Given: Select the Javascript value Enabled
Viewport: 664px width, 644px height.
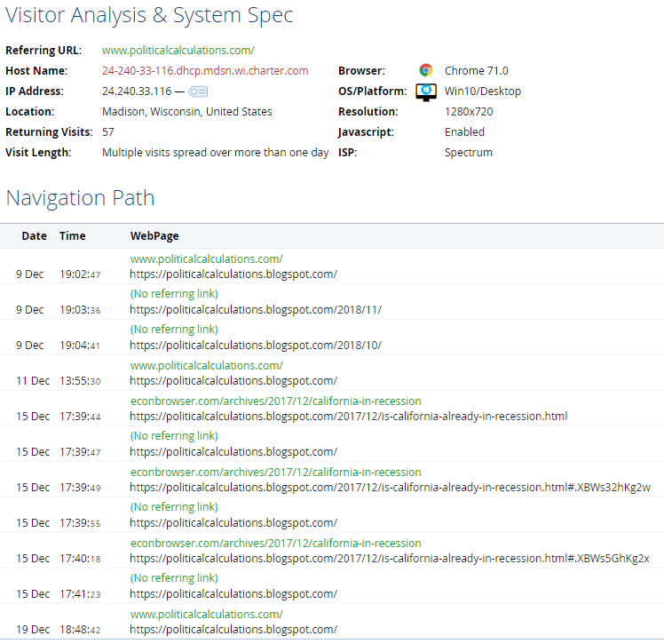Looking at the screenshot, I should (464, 132).
